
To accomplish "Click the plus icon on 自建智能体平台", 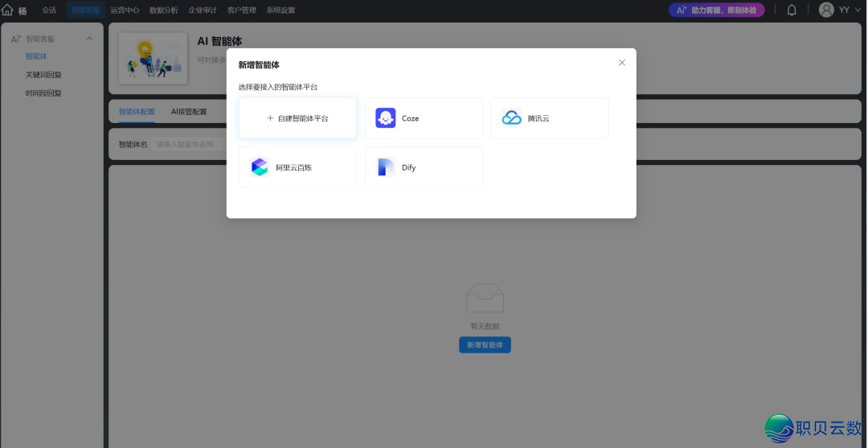I will click(270, 118).
